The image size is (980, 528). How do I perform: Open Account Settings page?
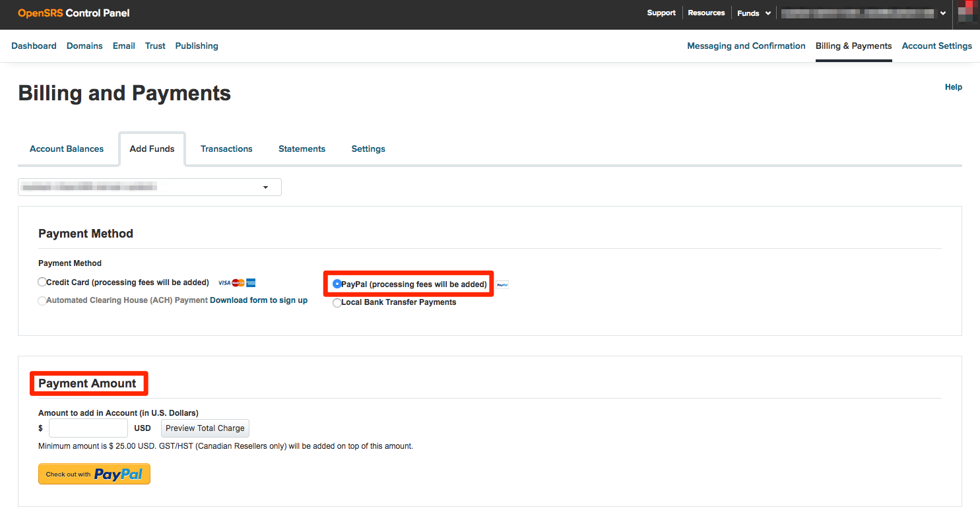coord(937,46)
